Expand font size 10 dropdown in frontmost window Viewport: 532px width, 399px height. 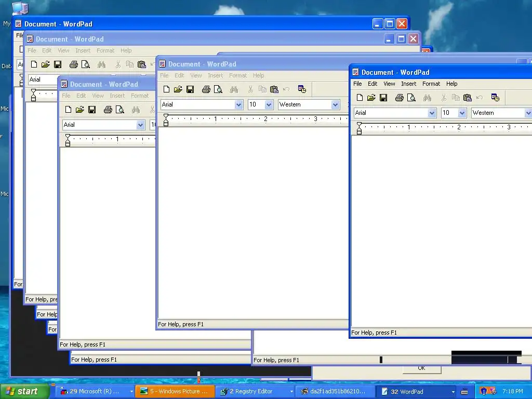462,113
